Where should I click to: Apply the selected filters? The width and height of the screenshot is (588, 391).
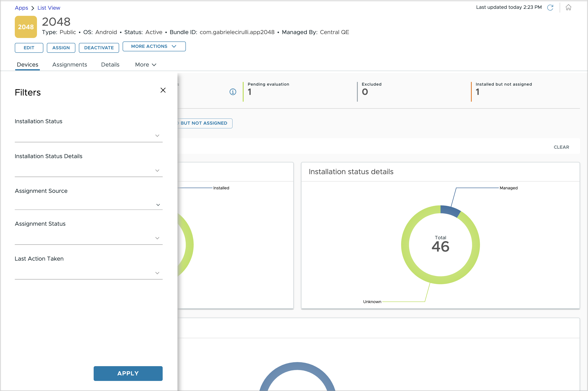[x=128, y=373]
